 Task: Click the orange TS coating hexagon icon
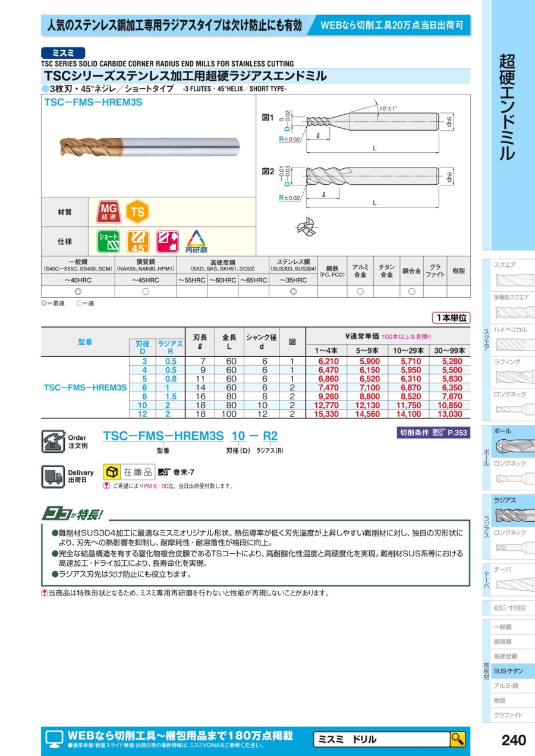point(138,212)
